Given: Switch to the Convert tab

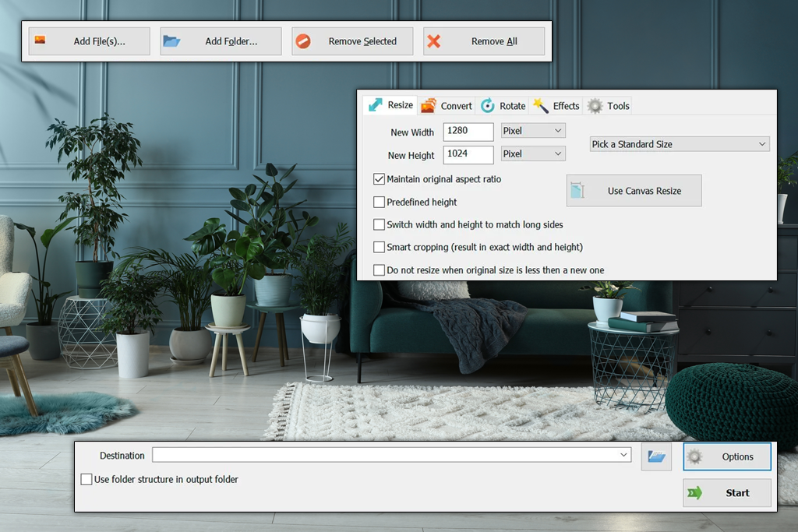Looking at the screenshot, I should click(x=447, y=105).
